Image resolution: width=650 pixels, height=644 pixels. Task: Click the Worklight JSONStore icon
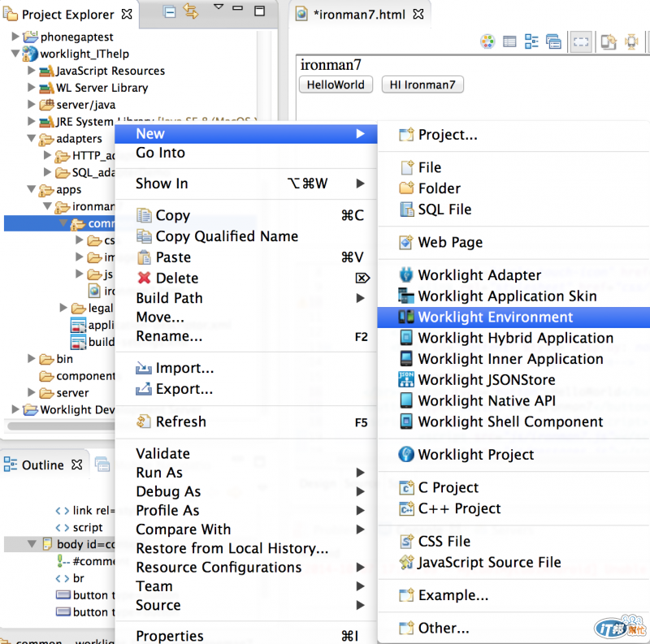coord(406,379)
